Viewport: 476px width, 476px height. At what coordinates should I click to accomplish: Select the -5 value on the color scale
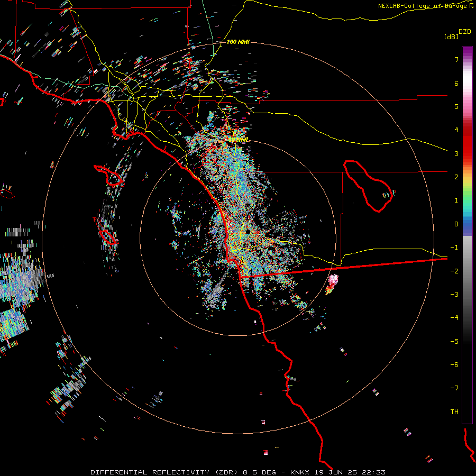tap(454, 342)
